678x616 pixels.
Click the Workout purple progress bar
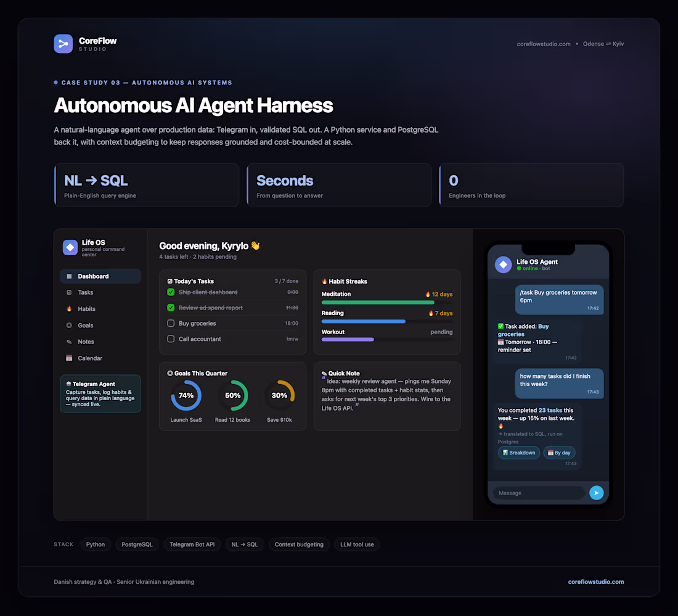(x=348, y=340)
